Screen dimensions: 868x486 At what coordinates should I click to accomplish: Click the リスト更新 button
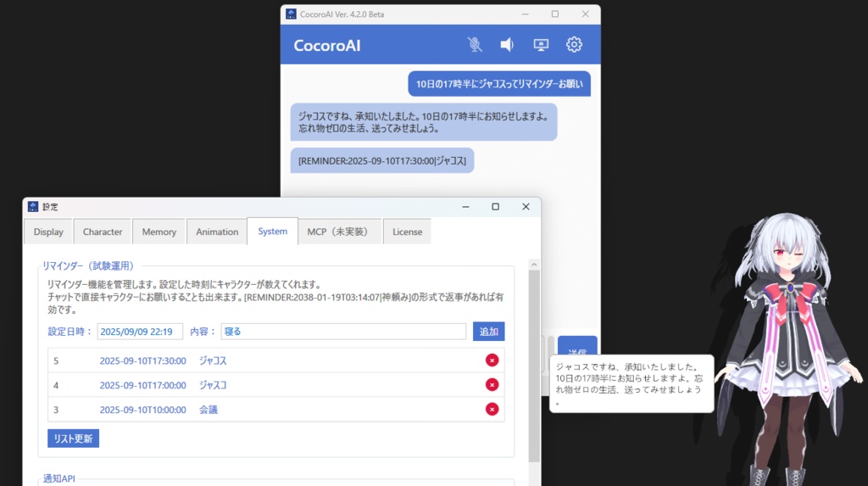(x=73, y=439)
